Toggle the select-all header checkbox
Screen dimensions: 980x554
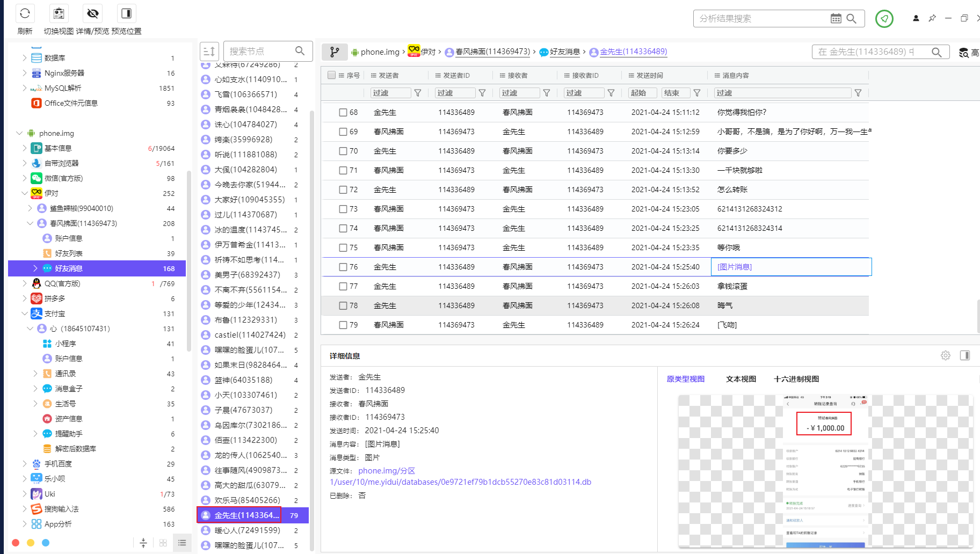tap(331, 75)
